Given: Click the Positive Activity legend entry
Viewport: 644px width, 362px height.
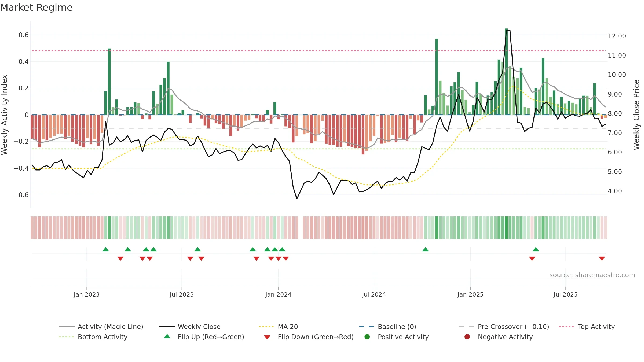Looking at the screenshot, I should pyautogui.click(x=397, y=337).
